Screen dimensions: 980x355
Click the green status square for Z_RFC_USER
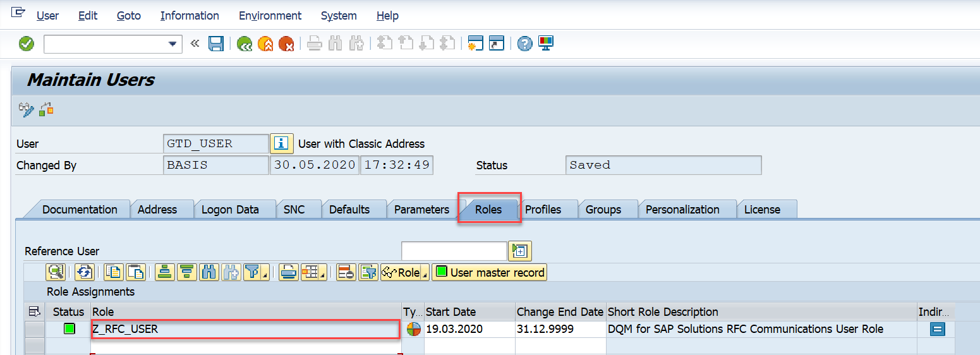[x=69, y=329]
